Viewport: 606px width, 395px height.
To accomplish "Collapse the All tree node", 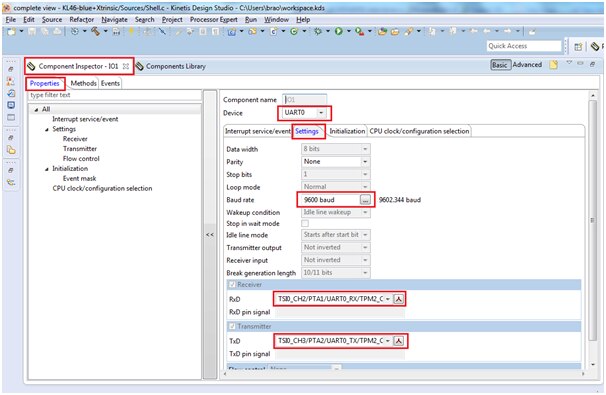I will [x=36, y=110].
